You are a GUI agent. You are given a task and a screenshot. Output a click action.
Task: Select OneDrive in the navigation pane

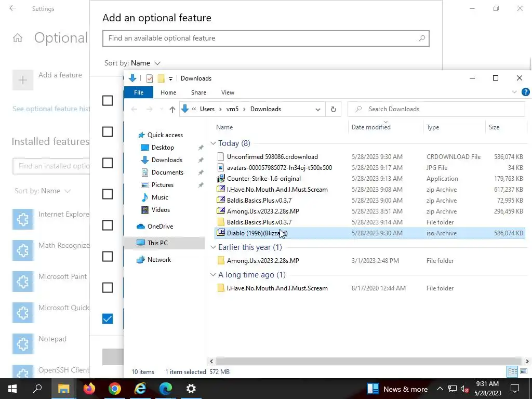point(160,227)
